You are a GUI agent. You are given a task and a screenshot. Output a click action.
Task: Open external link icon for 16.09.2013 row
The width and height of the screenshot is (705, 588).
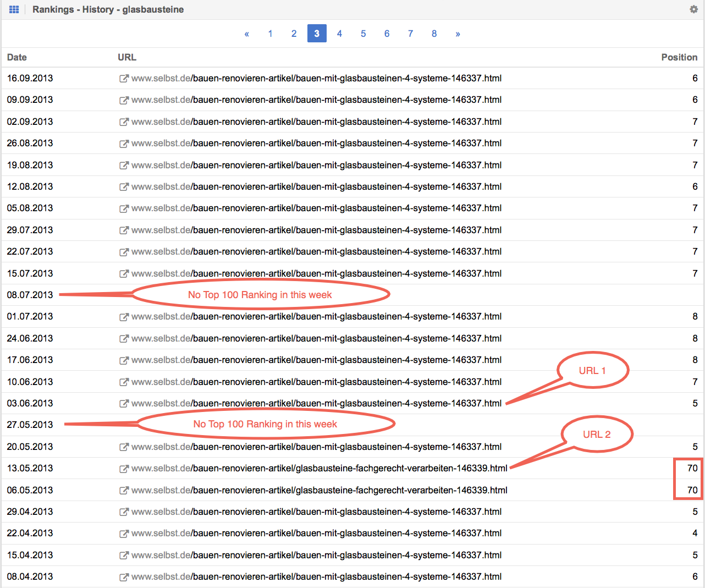(124, 79)
